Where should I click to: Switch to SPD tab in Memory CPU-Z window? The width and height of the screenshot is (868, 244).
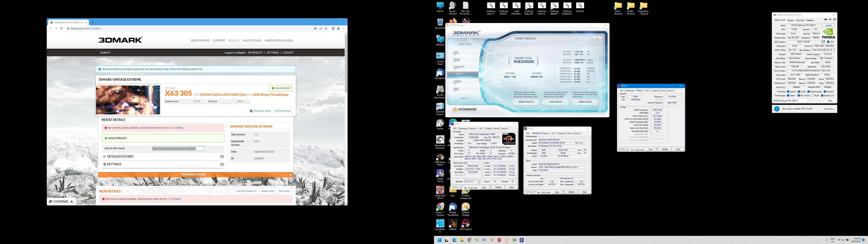647,91
